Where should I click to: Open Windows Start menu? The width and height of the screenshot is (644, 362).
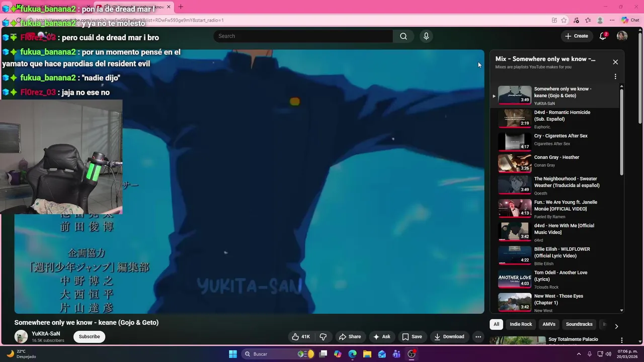point(232,354)
